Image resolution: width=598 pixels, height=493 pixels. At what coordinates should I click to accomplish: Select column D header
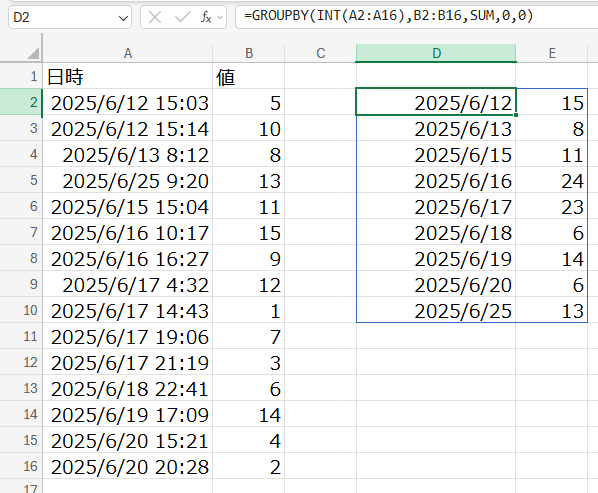tap(436, 53)
